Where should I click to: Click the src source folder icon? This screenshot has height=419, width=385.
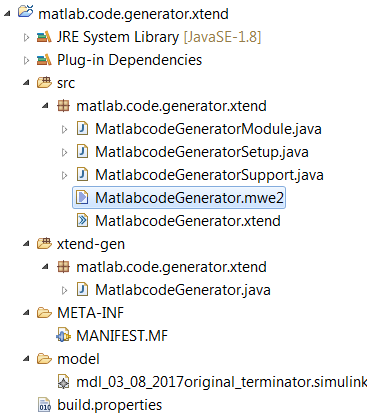(x=44, y=83)
